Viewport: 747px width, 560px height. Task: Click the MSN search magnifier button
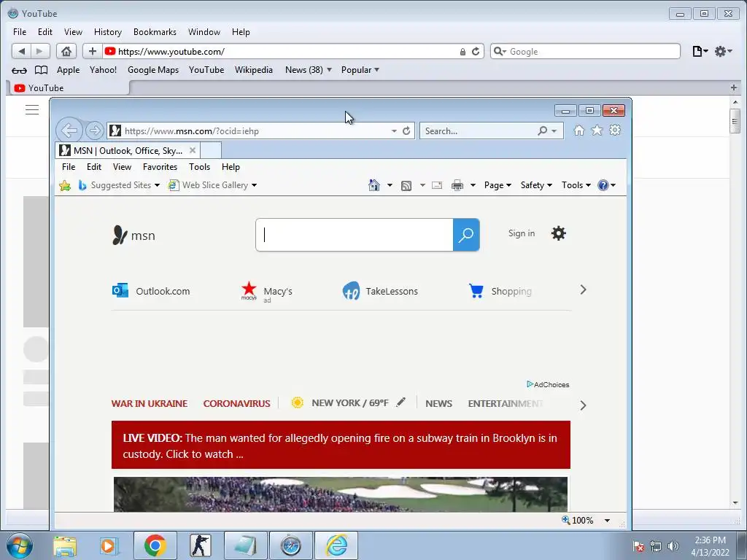(x=466, y=235)
